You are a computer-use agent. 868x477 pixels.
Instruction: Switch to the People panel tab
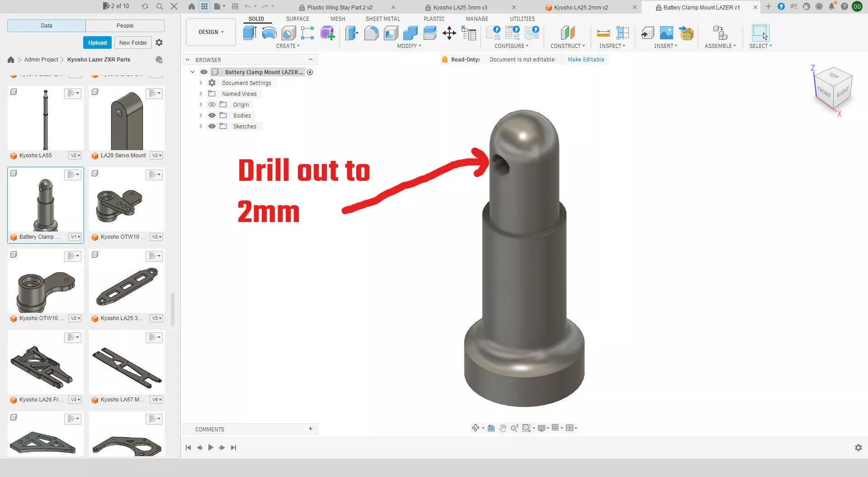click(x=125, y=26)
